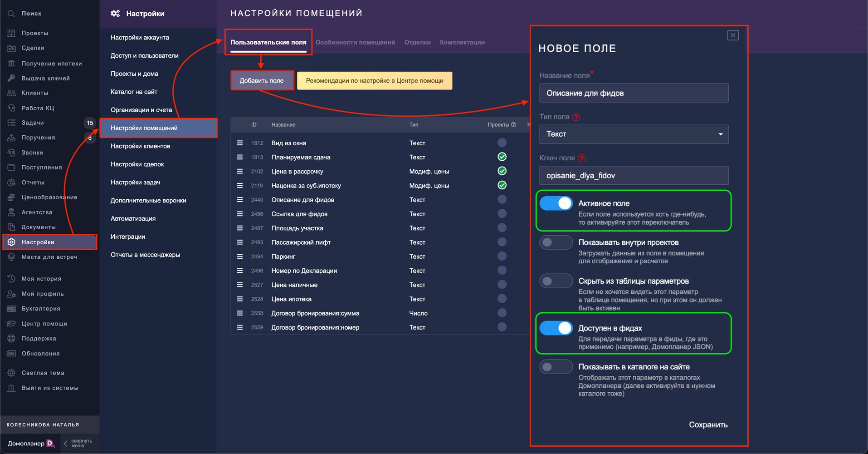The height and width of the screenshot is (454, 868).
Task: Click drag handle for Вид из окна row
Action: pyautogui.click(x=240, y=143)
